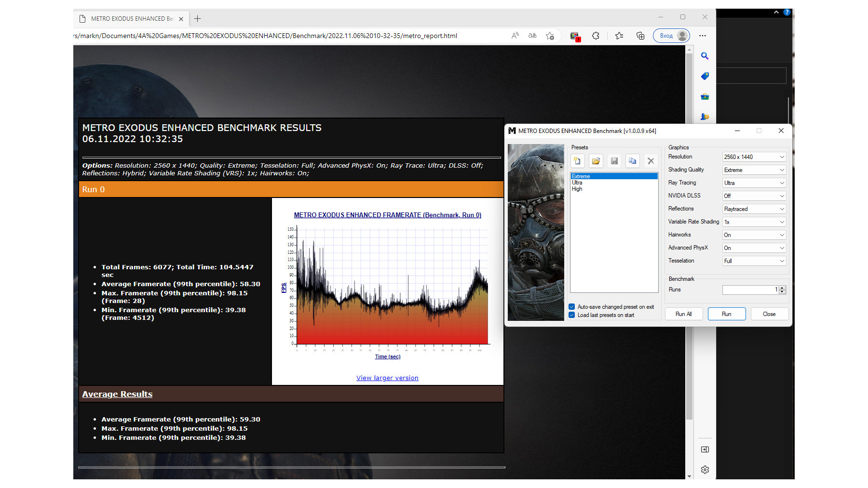The image size is (868, 488).
Task: Click the Вход sign-in profile button
Action: pyautogui.click(x=672, y=36)
